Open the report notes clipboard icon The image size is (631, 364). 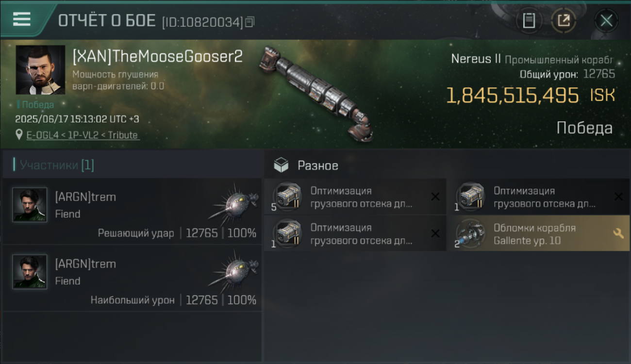[x=529, y=21]
